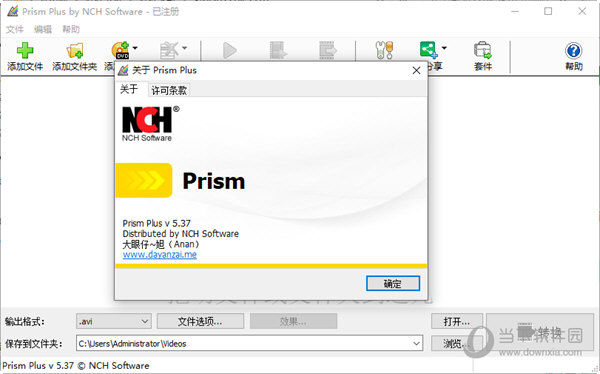Open the .avi output format dropdown

[114, 321]
